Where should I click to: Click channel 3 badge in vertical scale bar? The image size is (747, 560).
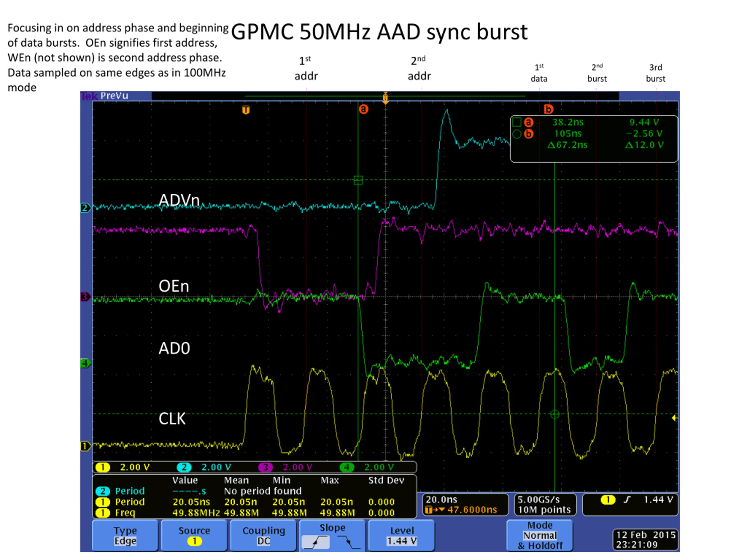click(x=266, y=467)
